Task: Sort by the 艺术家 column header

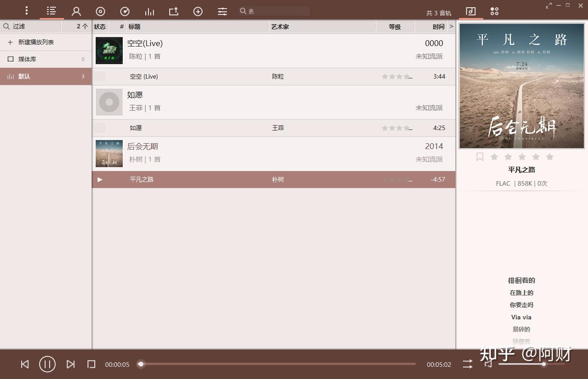Action: [322, 27]
